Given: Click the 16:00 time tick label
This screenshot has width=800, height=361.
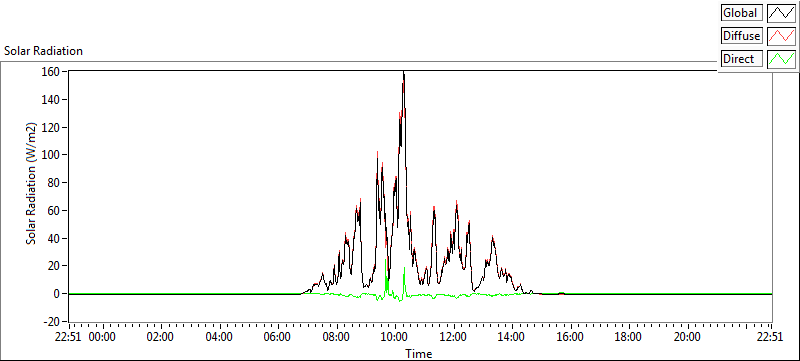Looking at the screenshot, I should click(x=570, y=337).
